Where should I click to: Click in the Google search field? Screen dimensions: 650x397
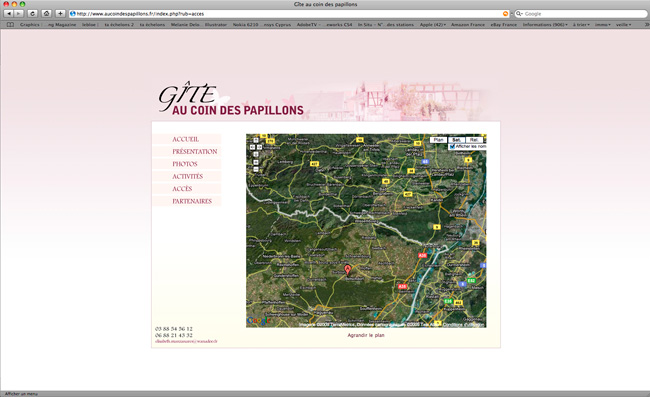(x=580, y=14)
